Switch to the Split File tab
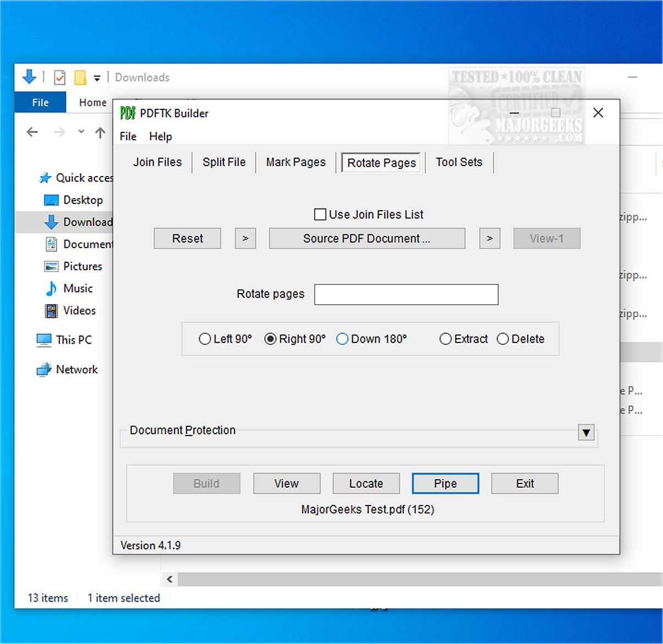 point(224,162)
